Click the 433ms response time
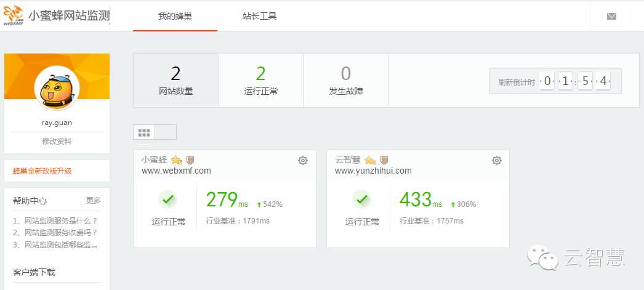 pyautogui.click(x=421, y=200)
